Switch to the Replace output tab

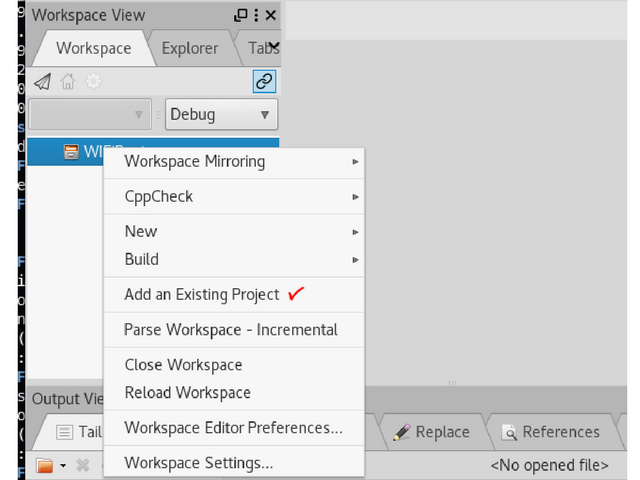[433, 432]
